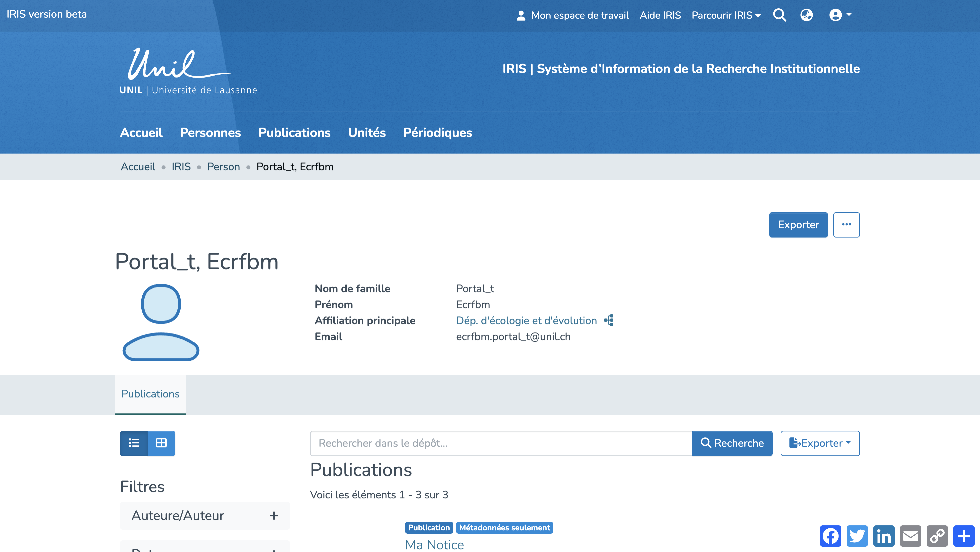980x552 pixels.
Task: Switch to list view toggle
Action: pyautogui.click(x=134, y=443)
